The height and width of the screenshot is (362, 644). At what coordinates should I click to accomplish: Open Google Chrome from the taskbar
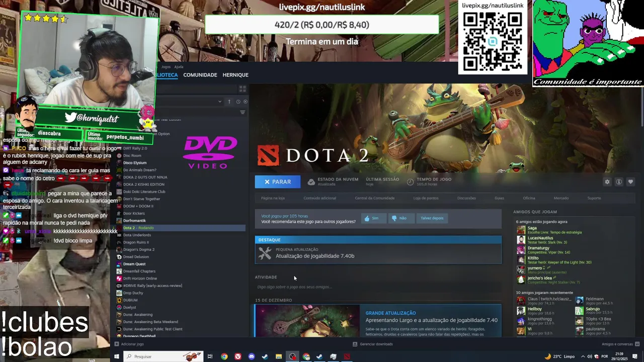click(x=224, y=357)
